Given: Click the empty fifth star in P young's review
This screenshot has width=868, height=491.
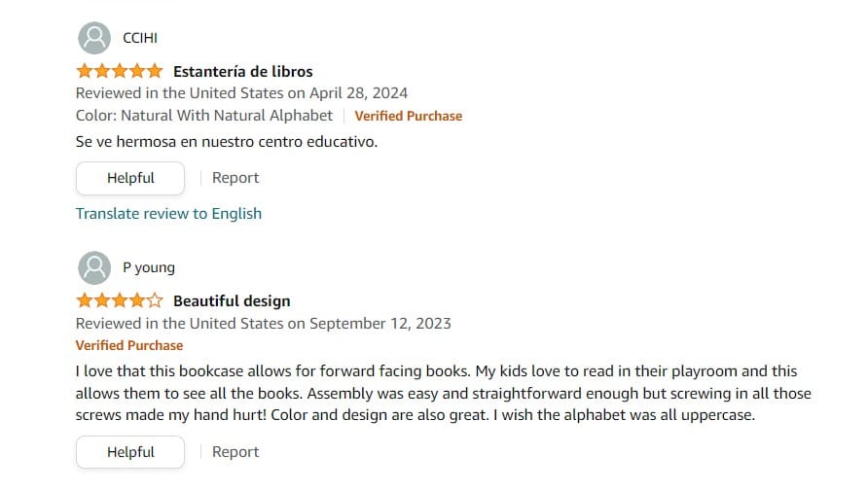Looking at the screenshot, I should [x=155, y=300].
